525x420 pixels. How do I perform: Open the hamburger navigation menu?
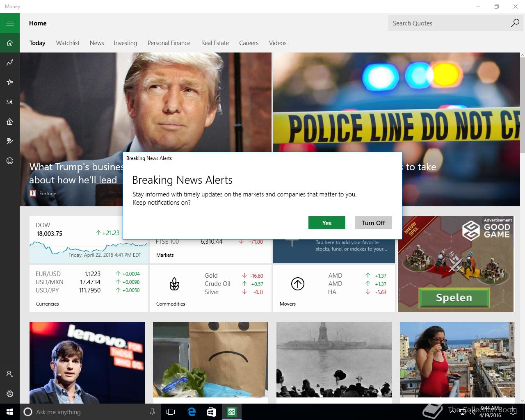10,23
